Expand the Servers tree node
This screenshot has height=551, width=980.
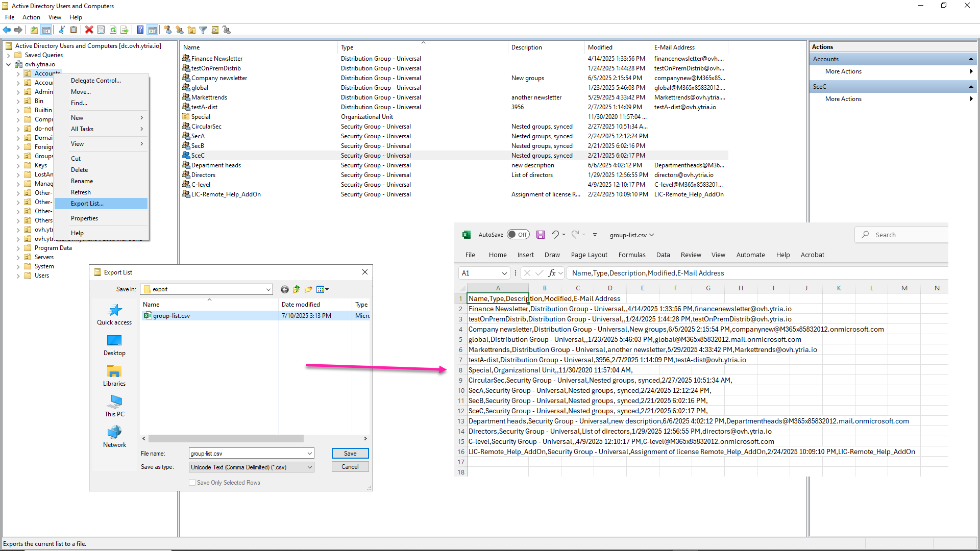click(x=18, y=257)
